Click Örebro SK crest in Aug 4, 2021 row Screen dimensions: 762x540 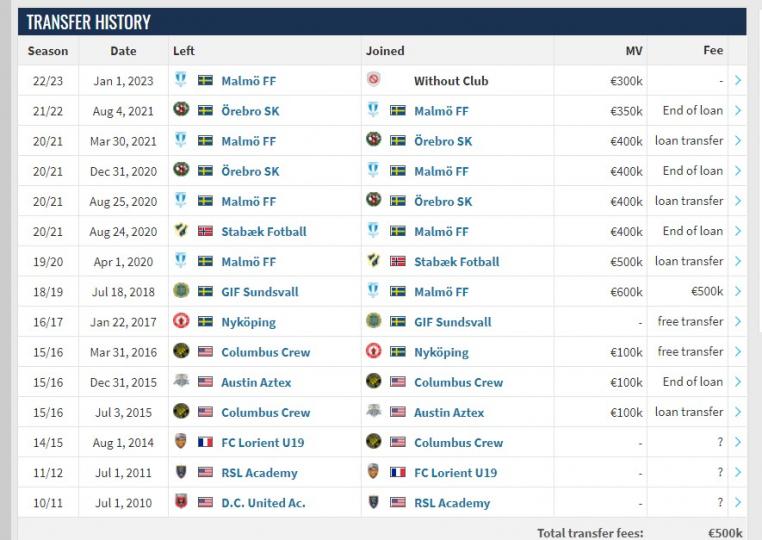coord(181,110)
